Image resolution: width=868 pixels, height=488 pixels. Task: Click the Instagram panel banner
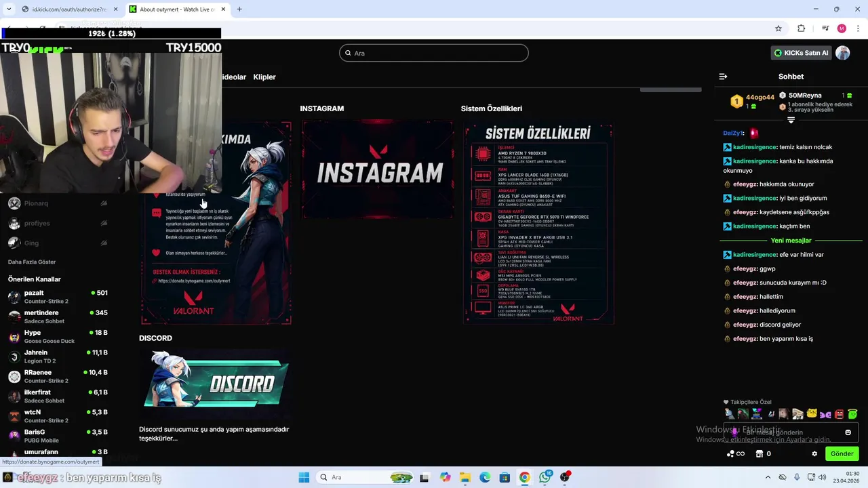[x=378, y=170]
